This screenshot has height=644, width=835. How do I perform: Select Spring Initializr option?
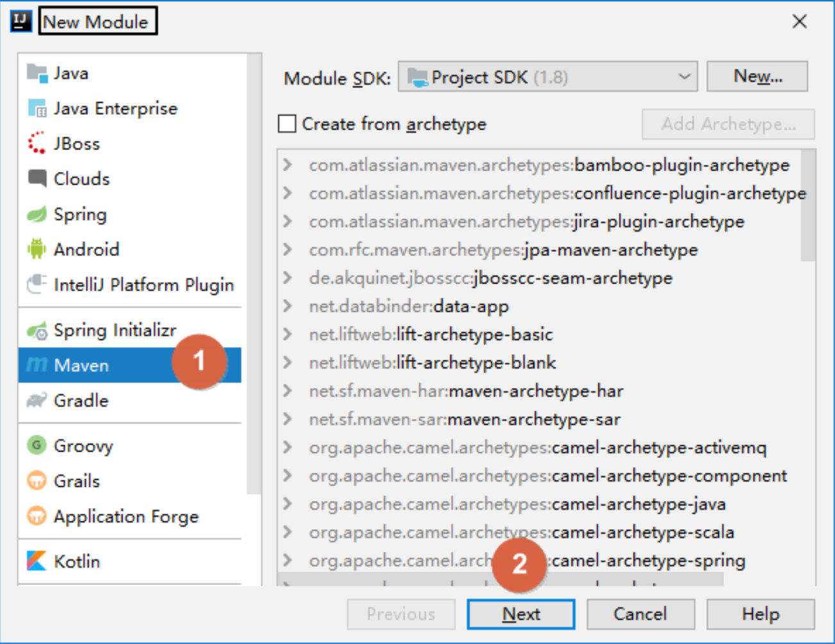tap(130, 330)
